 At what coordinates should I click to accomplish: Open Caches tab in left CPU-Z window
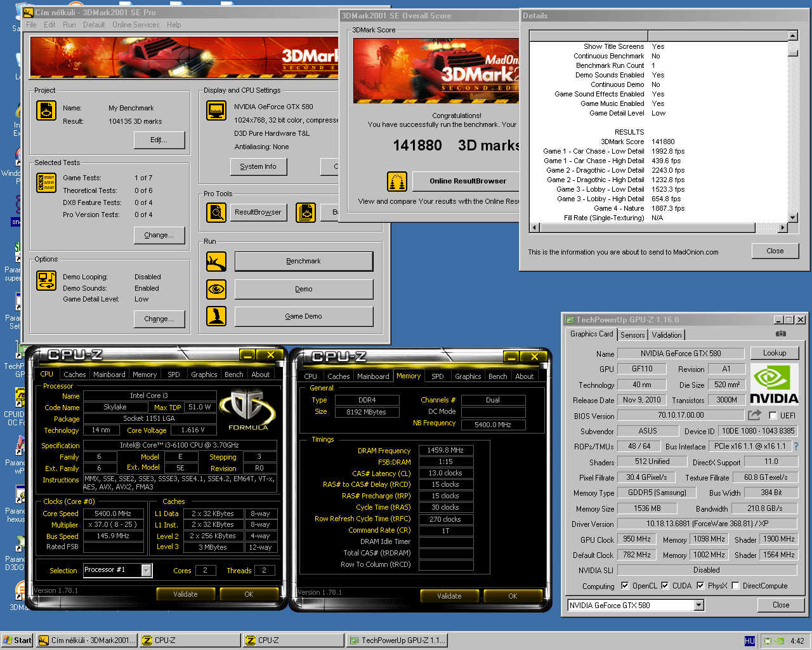point(74,375)
